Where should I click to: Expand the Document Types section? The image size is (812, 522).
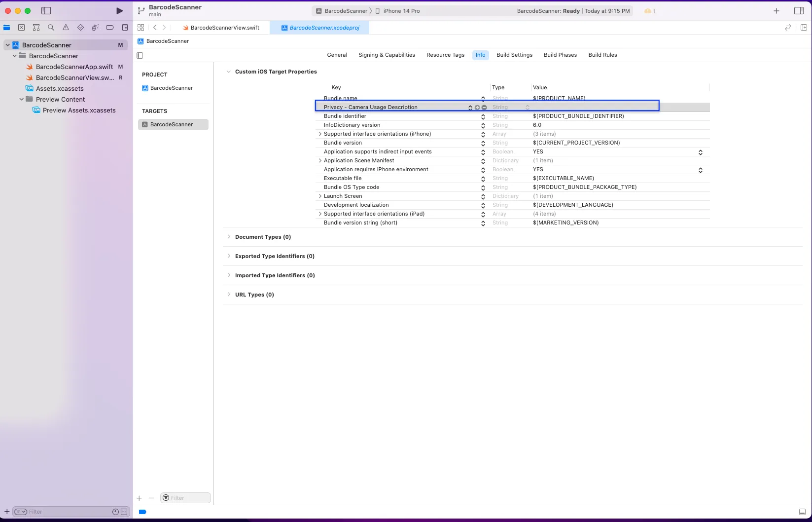point(229,237)
